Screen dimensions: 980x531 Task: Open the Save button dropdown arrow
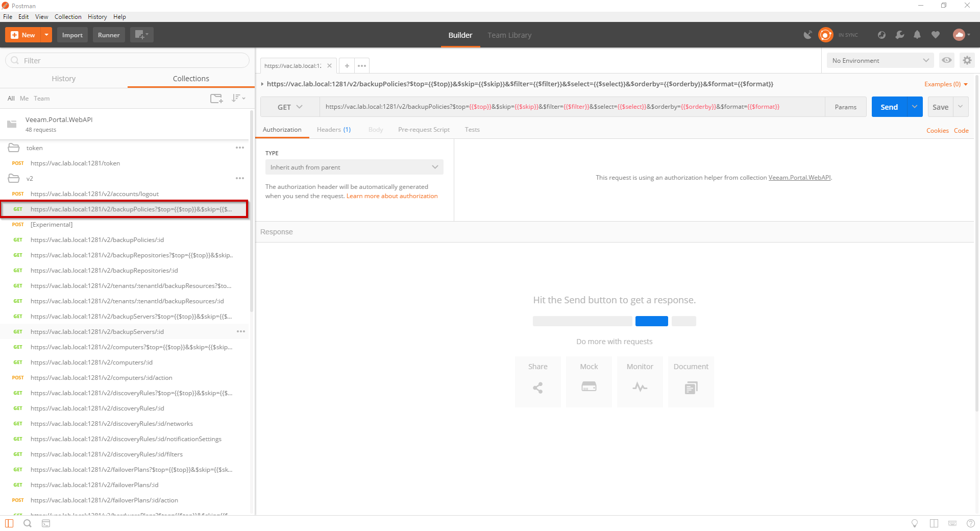coord(961,107)
